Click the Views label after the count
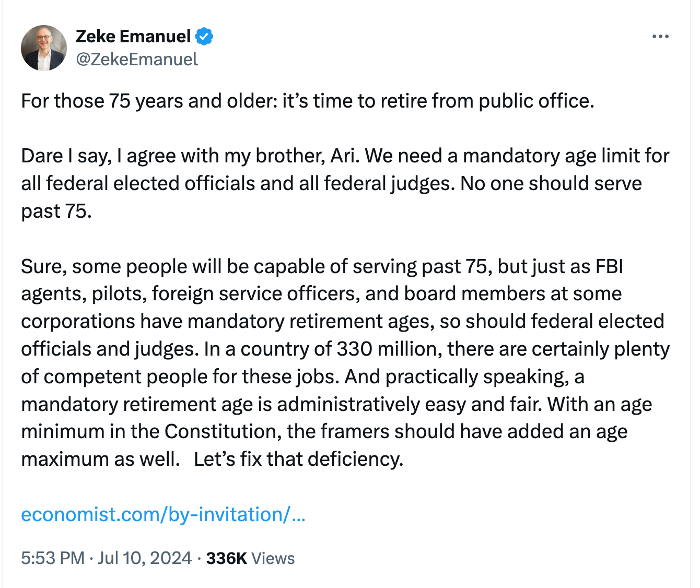The height and width of the screenshot is (588, 700). click(x=274, y=558)
